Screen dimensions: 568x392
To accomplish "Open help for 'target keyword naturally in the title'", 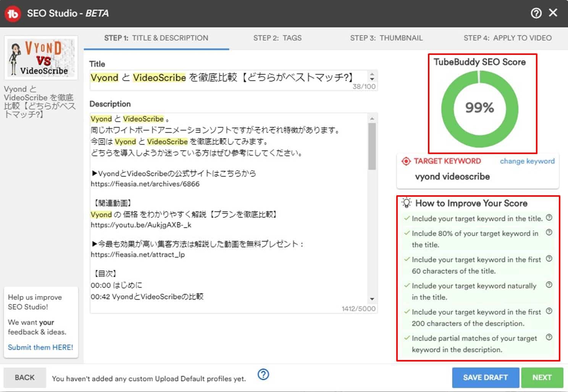I will (549, 284).
